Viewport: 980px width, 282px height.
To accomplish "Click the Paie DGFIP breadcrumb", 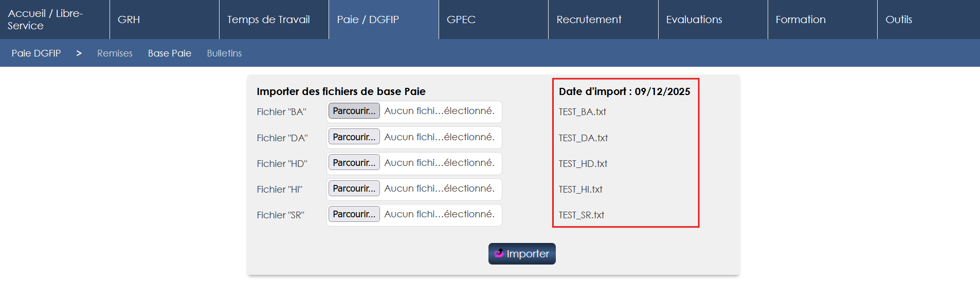I will (36, 53).
